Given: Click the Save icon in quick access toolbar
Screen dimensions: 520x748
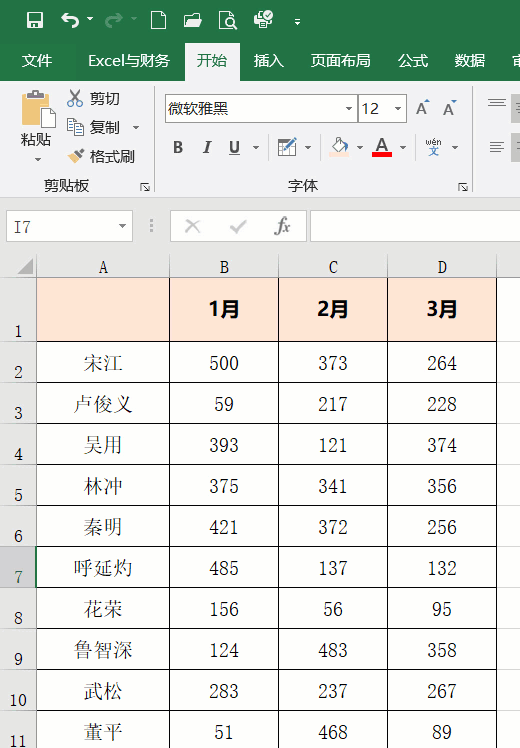Looking at the screenshot, I should coord(35,20).
